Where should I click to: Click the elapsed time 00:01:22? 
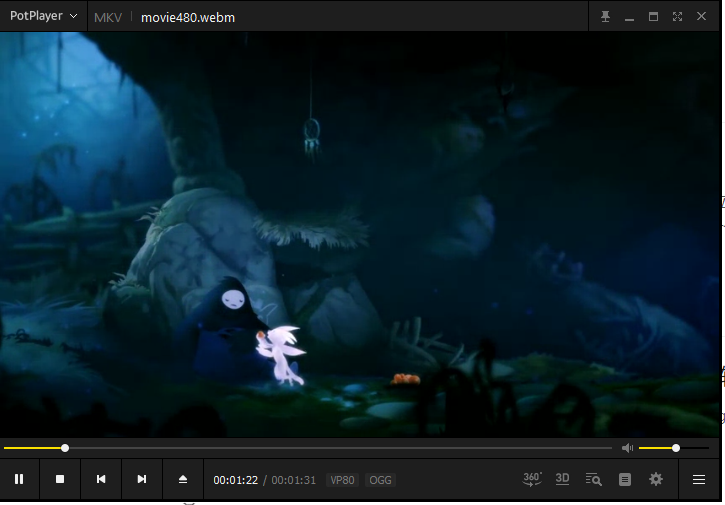pos(235,480)
